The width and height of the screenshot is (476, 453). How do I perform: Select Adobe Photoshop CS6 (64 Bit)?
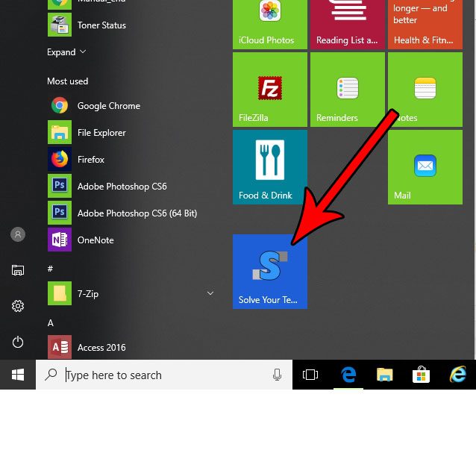pos(137,213)
